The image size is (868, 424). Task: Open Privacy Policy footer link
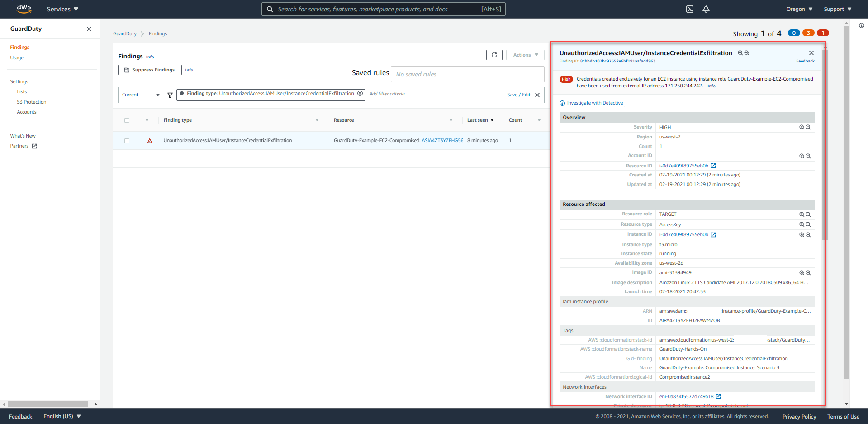799,417
